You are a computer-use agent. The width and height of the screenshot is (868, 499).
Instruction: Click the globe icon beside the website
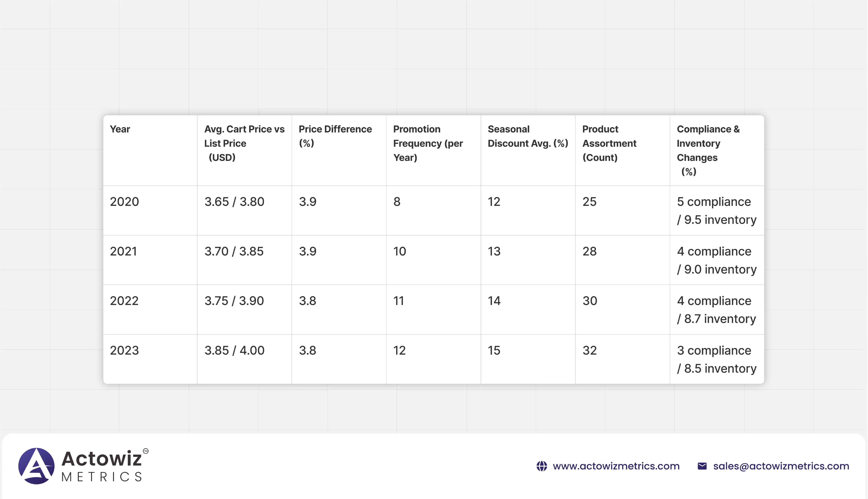tap(542, 466)
